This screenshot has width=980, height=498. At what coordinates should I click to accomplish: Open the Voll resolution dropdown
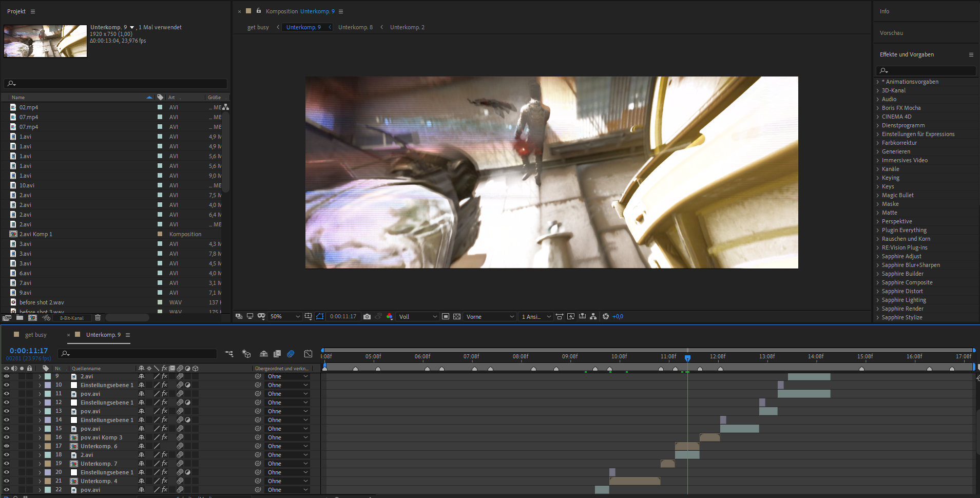pos(418,317)
